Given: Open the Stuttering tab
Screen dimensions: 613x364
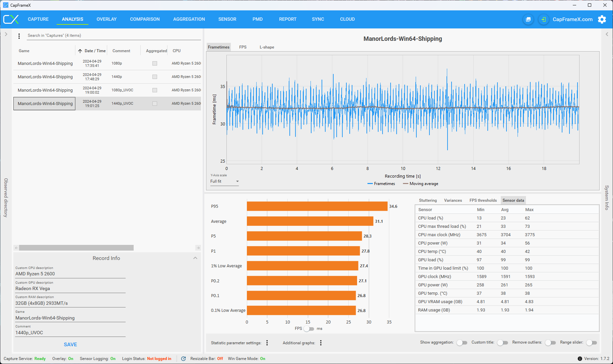Looking at the screenshot, I should tap(428, 200).
